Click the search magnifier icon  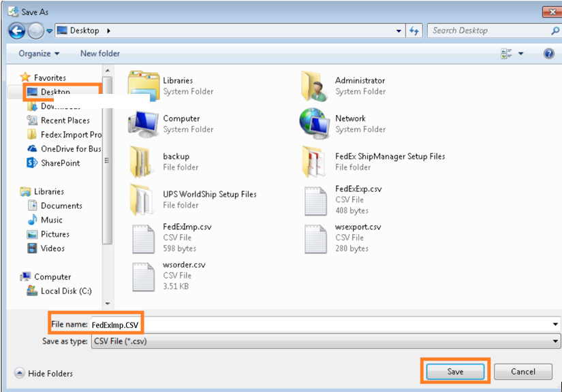[x=555, y=31]
